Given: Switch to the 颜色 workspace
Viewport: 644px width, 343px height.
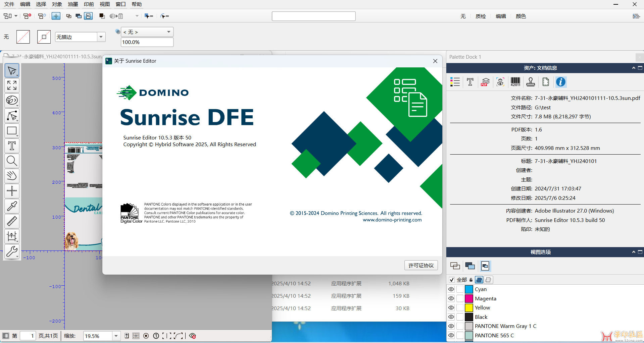Looking at the screenshot, I should (521, 16).
